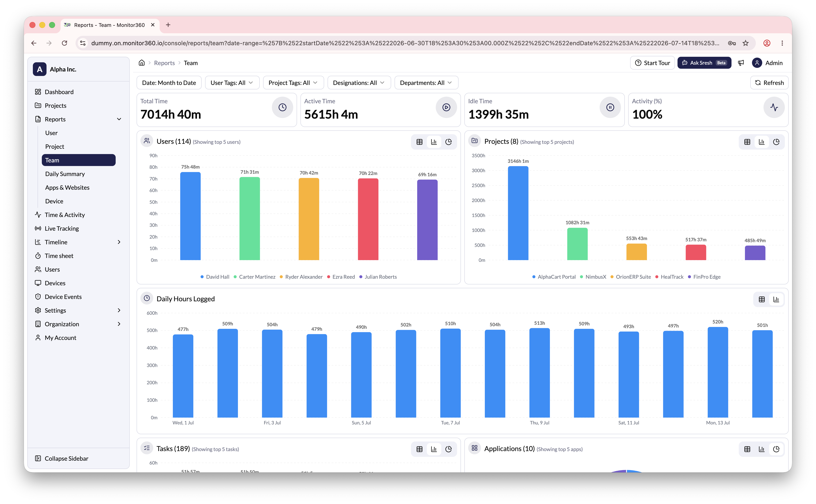Switch Applications chart to table view
Image resolution: width=816 pixels, height=504 pixels.
tap(747, 449)
